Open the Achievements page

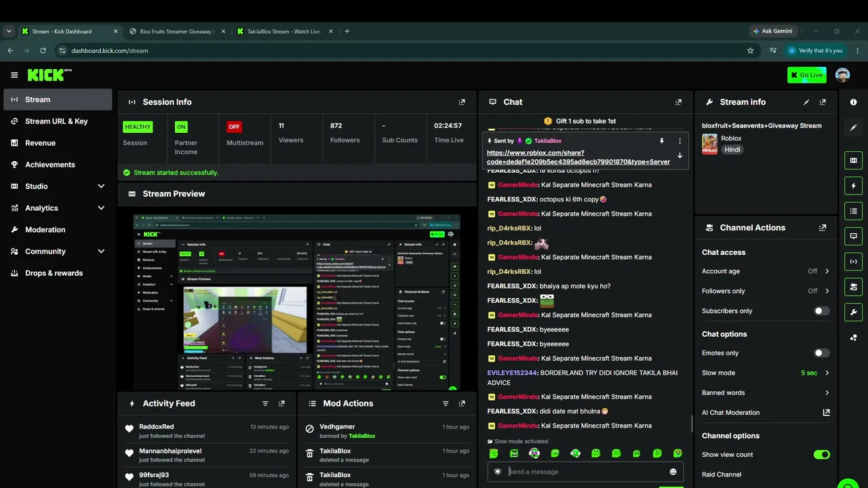tap(58, 165)
